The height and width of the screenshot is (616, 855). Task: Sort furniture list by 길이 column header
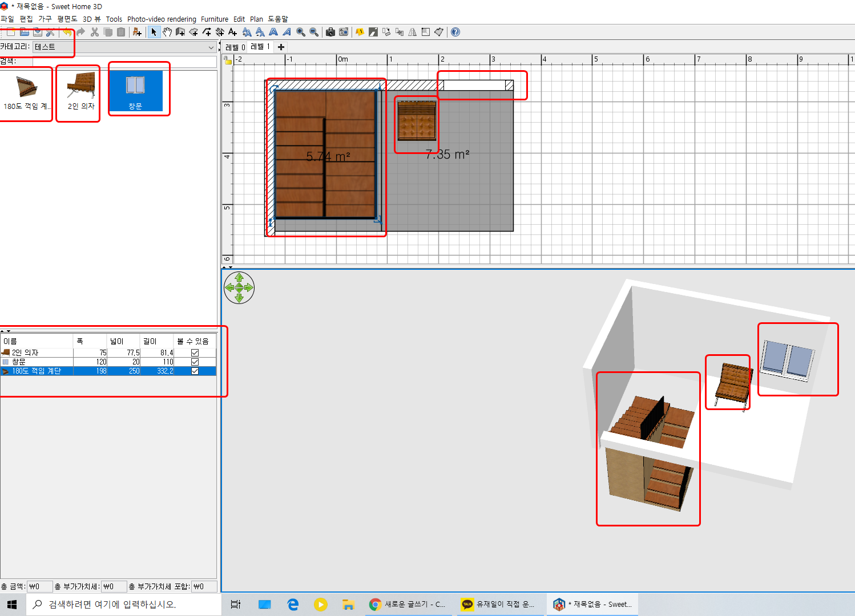click(x=157, y=341)
